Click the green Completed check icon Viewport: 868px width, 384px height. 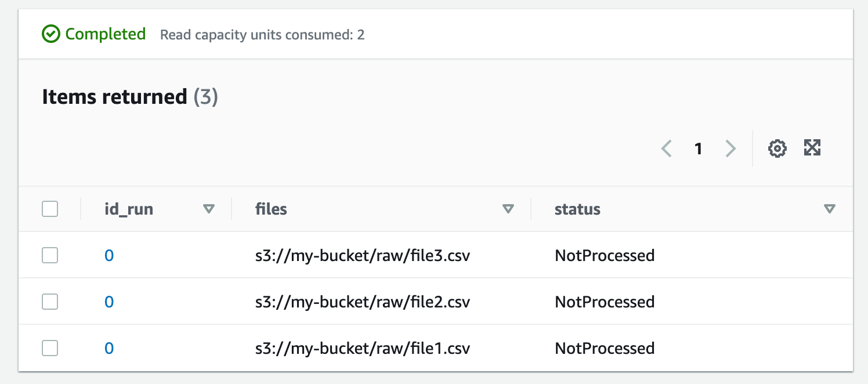[x=51, y=34]
